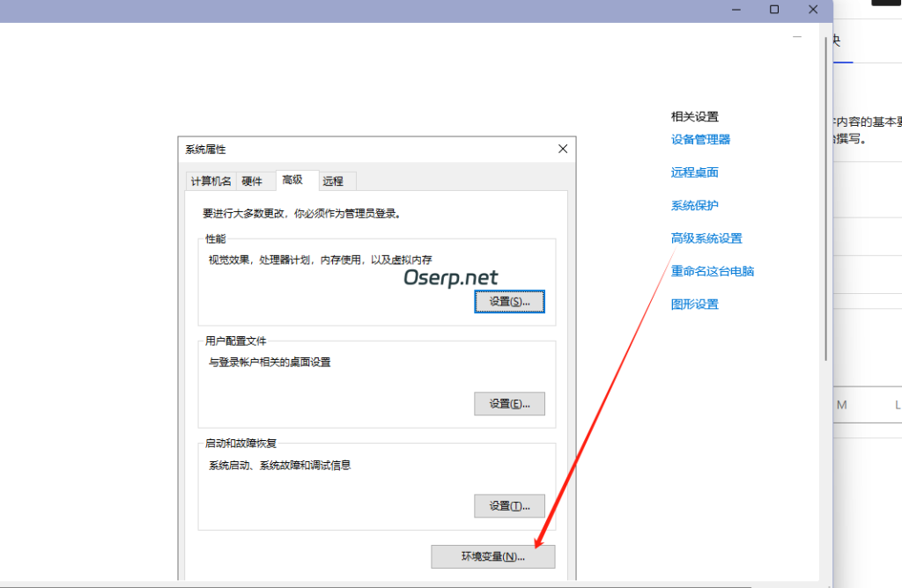Click the 高级系统设置 link
This screenshot has width=902, height=588.
705,238
